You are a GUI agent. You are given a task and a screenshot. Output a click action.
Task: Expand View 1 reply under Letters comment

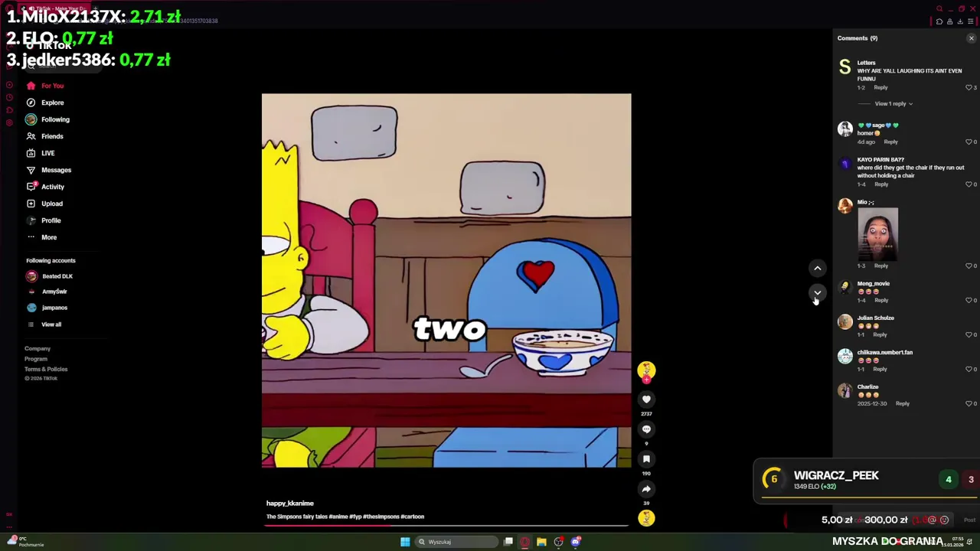(893, 104)
